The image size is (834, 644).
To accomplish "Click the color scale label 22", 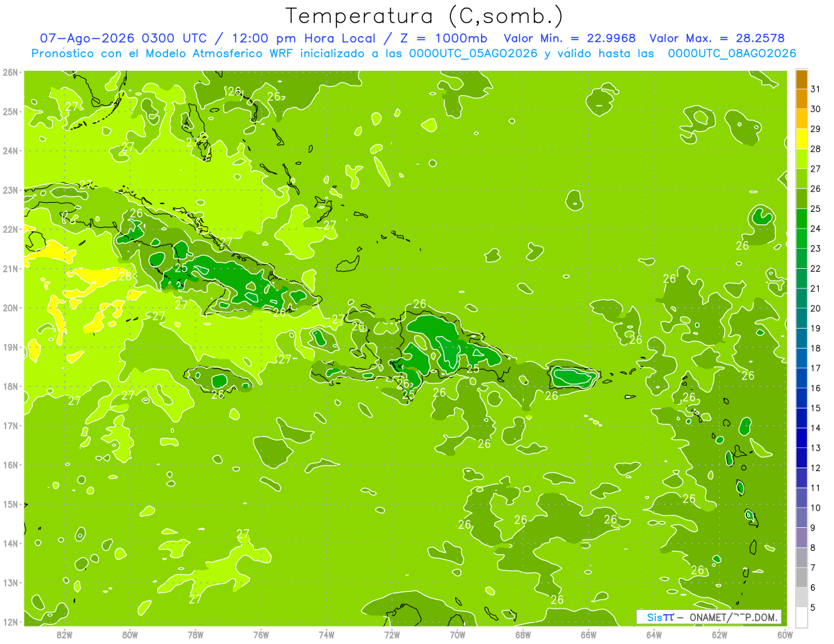I will click(815, 268).
